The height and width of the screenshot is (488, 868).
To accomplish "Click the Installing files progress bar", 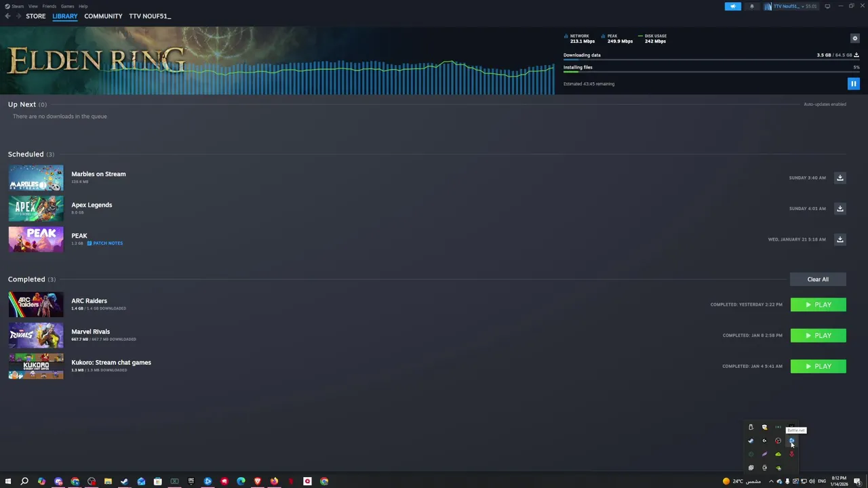I will (x=711, y=73).
